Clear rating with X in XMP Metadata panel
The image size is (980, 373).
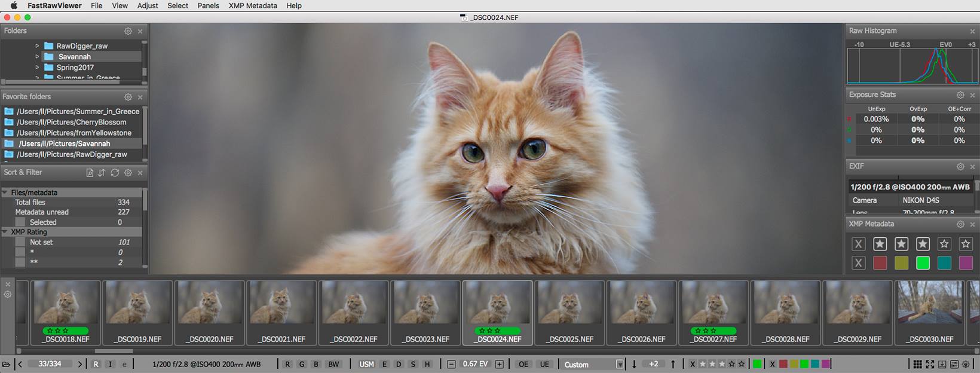click(859, 244)
